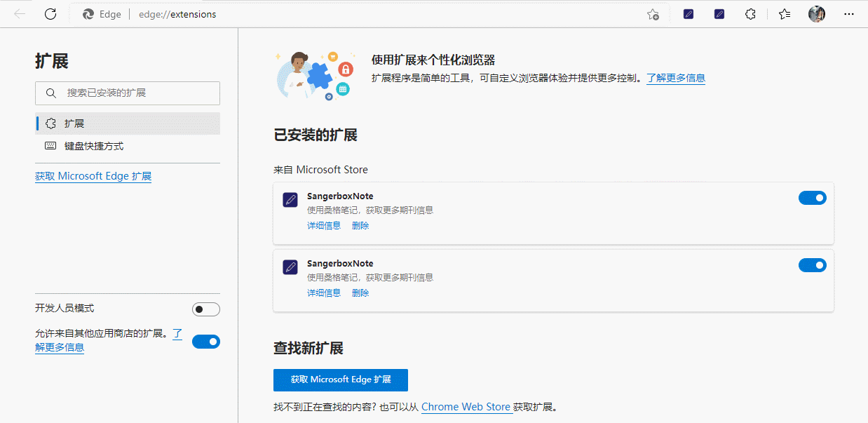Click the first SangerboxNote title text
Image resolution: width=868 pixels, height=423 pixels.
pos(340,196)
